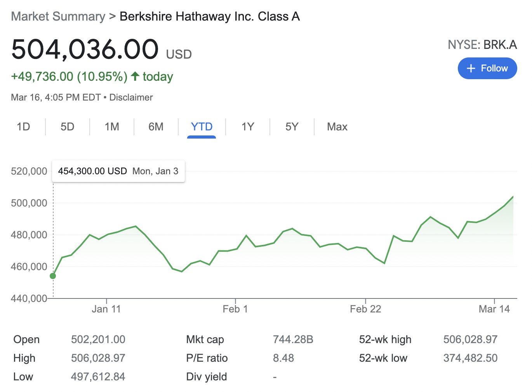
Task: Click the green up arrow icon
Action: click(x=135, y=76)
